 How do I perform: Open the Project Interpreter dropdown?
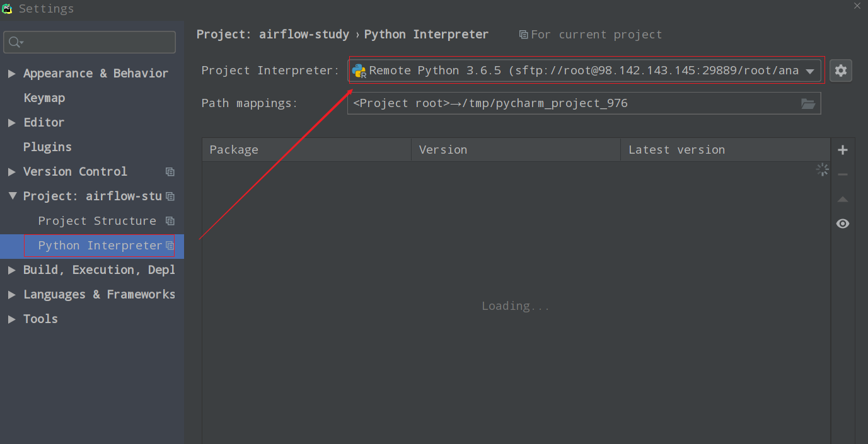point(810,71)
